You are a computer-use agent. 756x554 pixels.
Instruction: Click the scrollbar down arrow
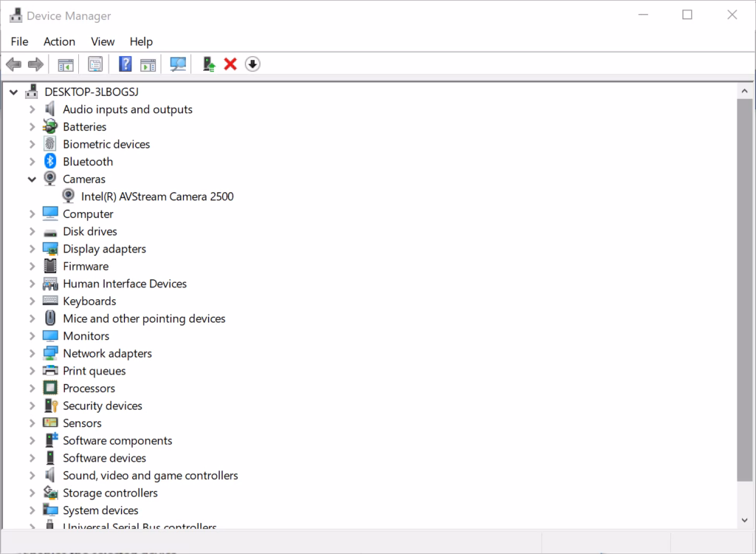[745, 520]
